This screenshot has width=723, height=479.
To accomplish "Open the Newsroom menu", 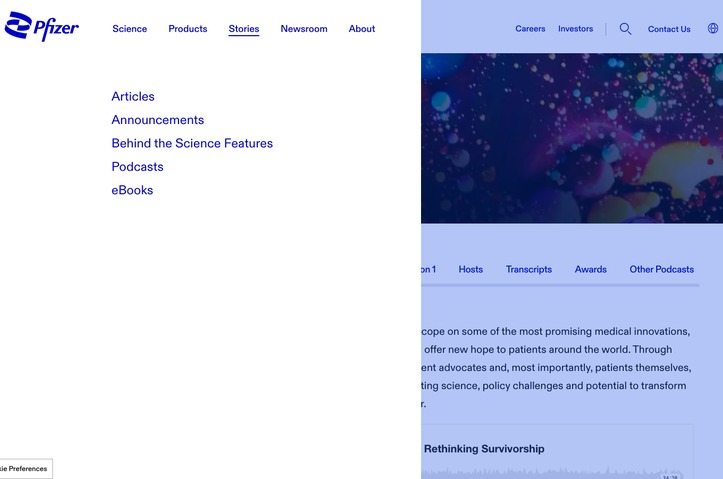I will pos(304,29).
